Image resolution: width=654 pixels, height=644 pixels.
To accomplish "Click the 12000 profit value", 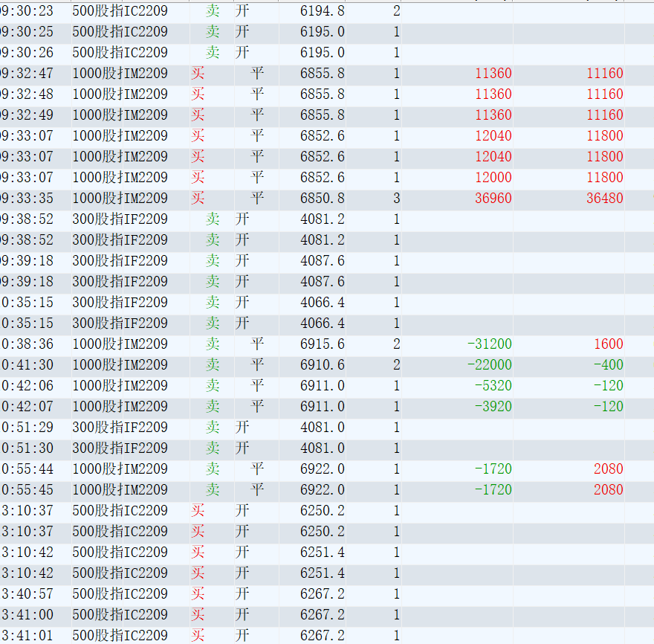I will [x=493, y=178].
